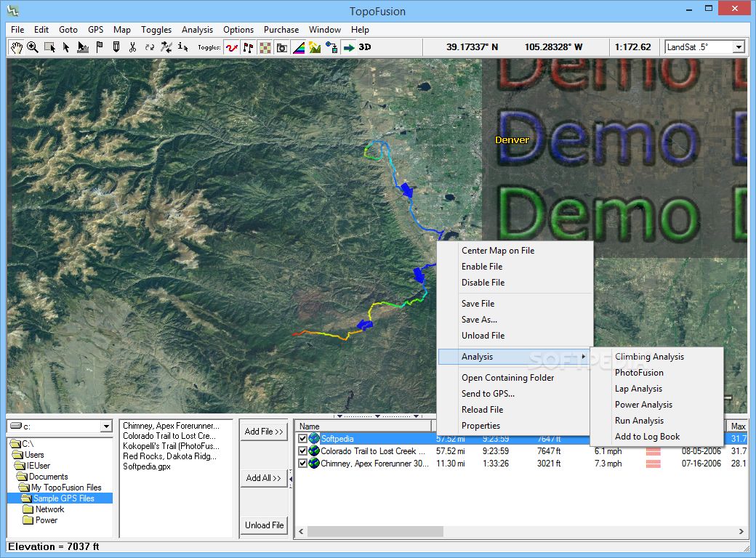Click the Name column header
The image size is (756, 558).
point(363,426)
